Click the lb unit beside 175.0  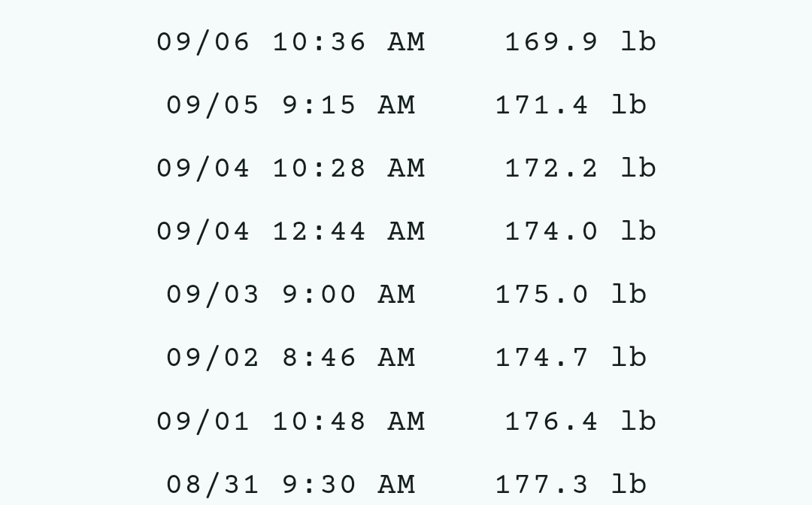point(629,294)
